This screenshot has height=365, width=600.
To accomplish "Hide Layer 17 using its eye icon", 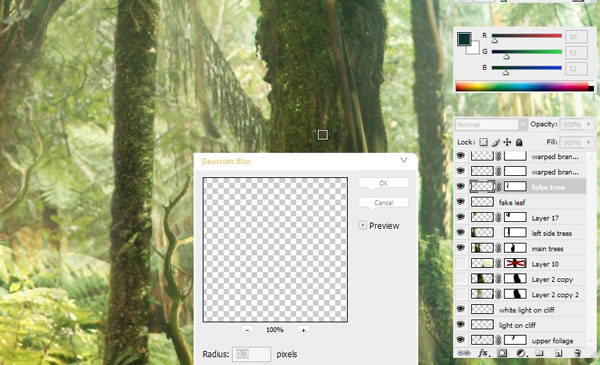I will (461, 217).
